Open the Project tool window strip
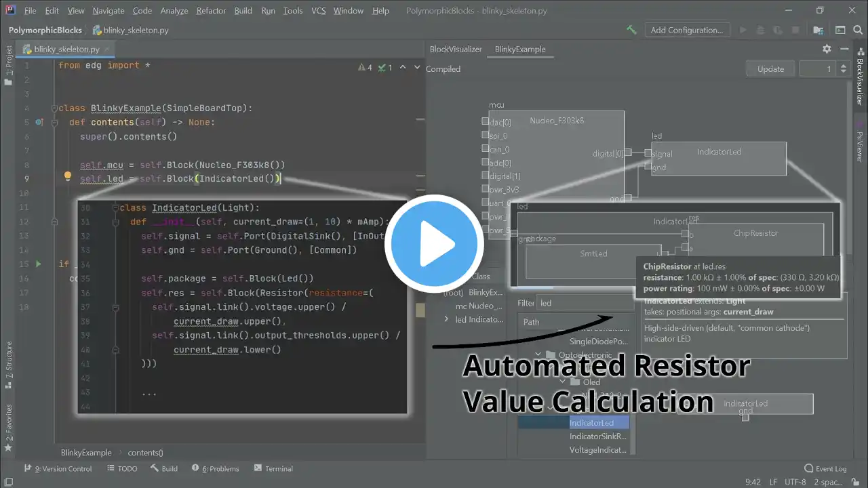 pos(9,66)
